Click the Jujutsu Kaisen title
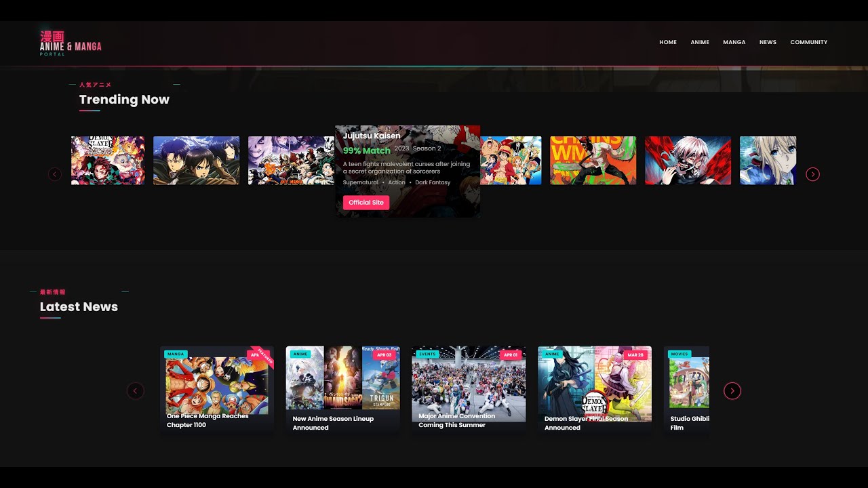 372,136
